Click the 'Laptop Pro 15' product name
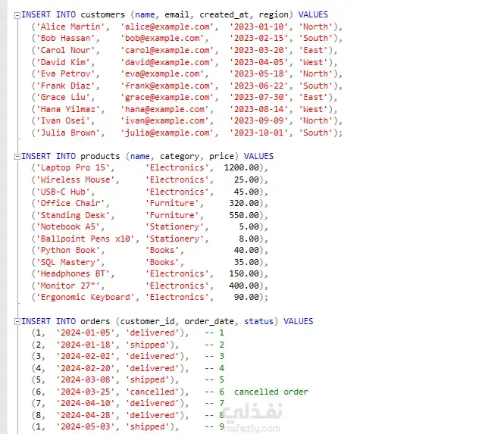Image resolution: width=504 pixels, height=434 pixels. coord(73,167)
